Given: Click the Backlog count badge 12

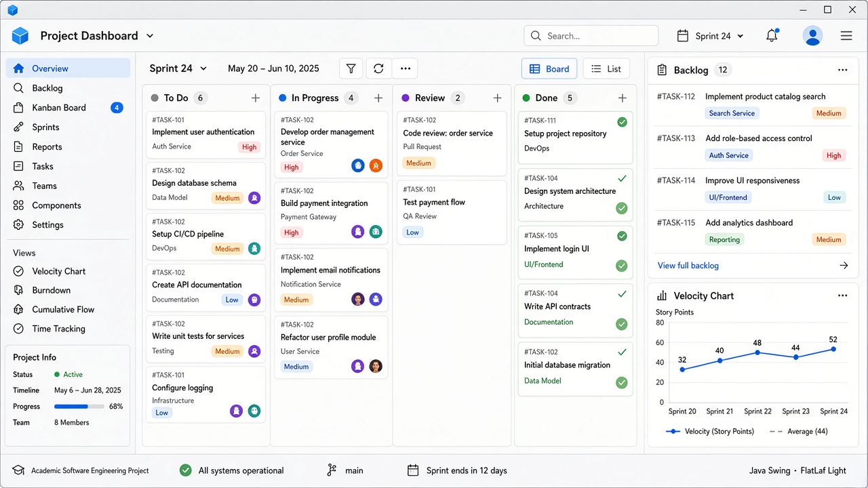Looking at the screenshot, I should [723, 70].
